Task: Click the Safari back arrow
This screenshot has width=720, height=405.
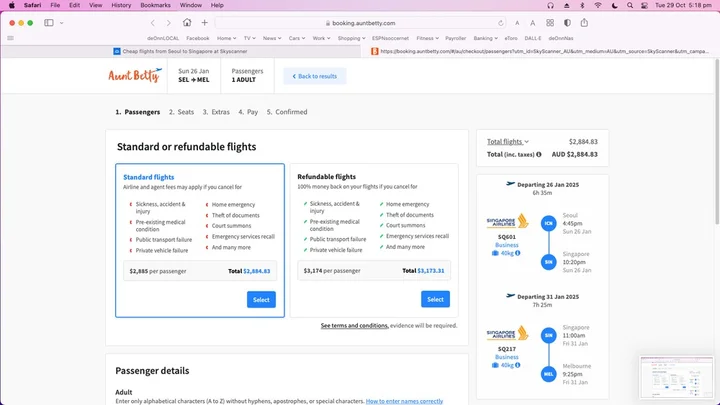Action: [153, 22]
